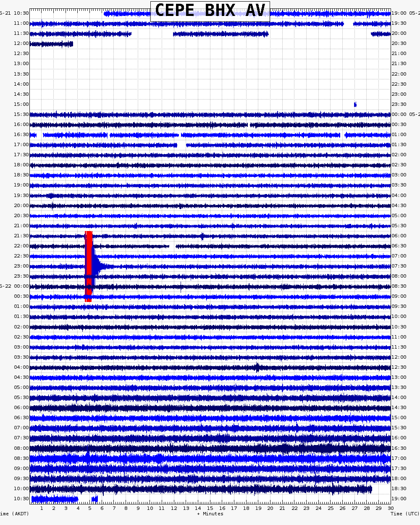Click the 08:00 AKDT label on left axis

point(21,448)
